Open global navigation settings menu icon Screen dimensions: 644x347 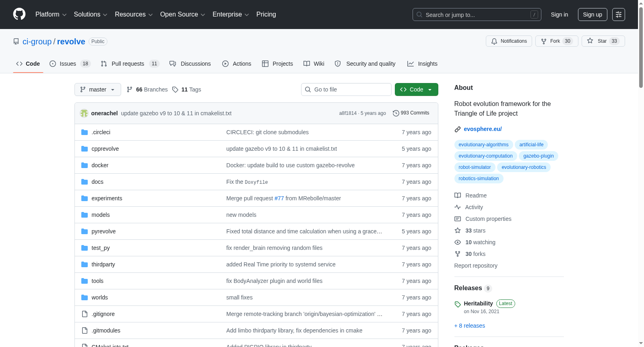pyautogui.click(x=619, y=15)
